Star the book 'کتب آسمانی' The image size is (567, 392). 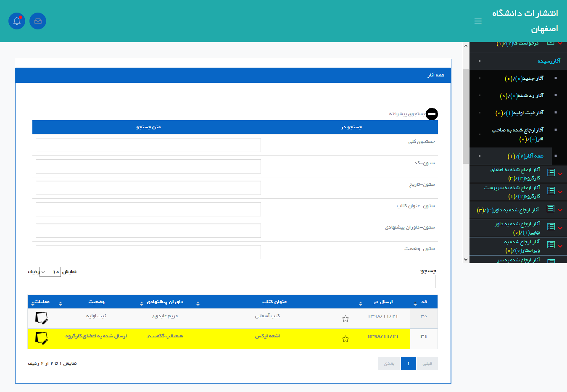(x=345, y=318)
